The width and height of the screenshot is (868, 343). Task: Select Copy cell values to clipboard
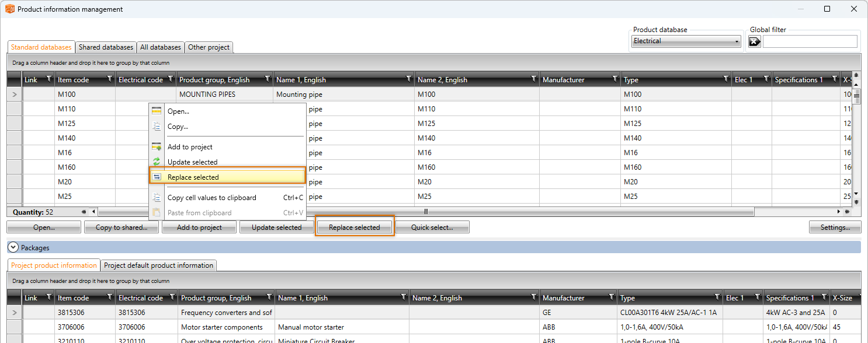point(211,198)
